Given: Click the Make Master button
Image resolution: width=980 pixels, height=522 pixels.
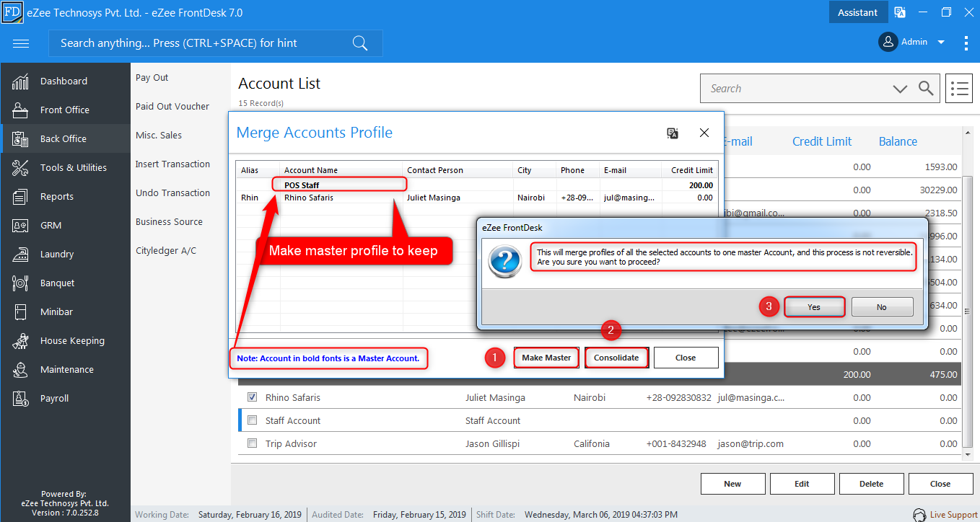Looking at the screenshot, I should point(546,358).
